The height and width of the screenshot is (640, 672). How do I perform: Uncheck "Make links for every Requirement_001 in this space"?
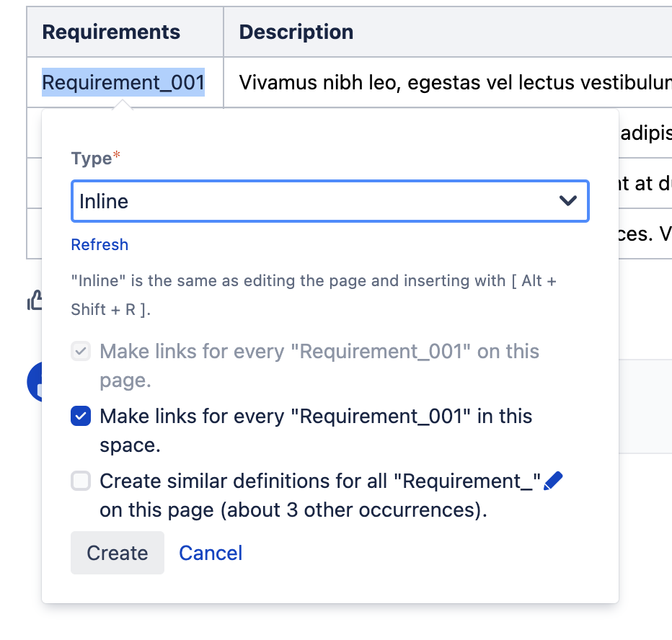point(81,416)
